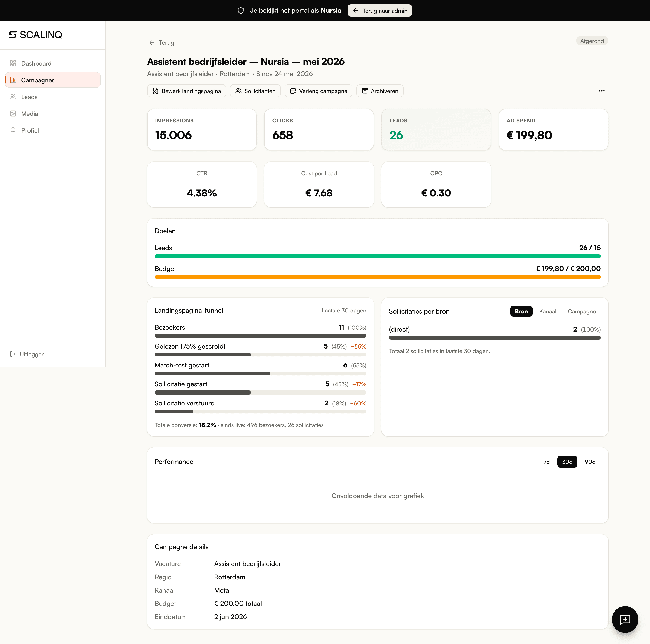Image resolution: width=650 pixels, height=644 pixels.
Task: Click 'Sollicitatie gestart' funnel row label
Action: (x=181, y=384)
